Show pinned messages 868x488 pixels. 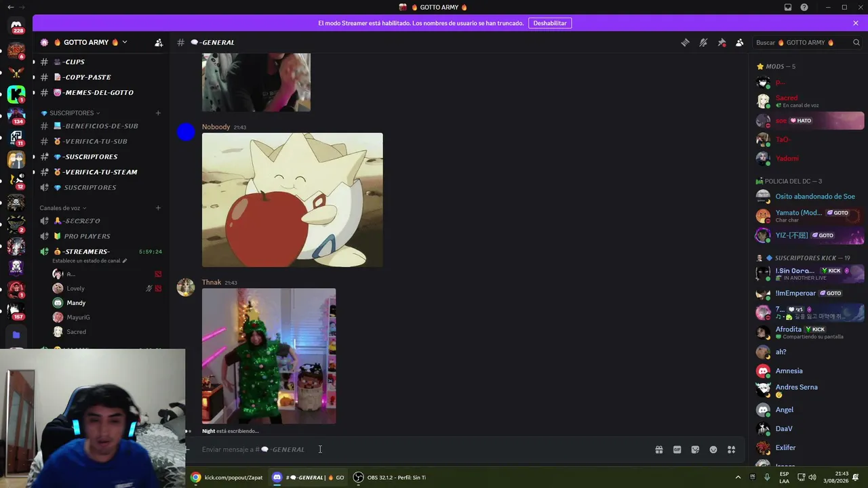(x=722, y=43)
